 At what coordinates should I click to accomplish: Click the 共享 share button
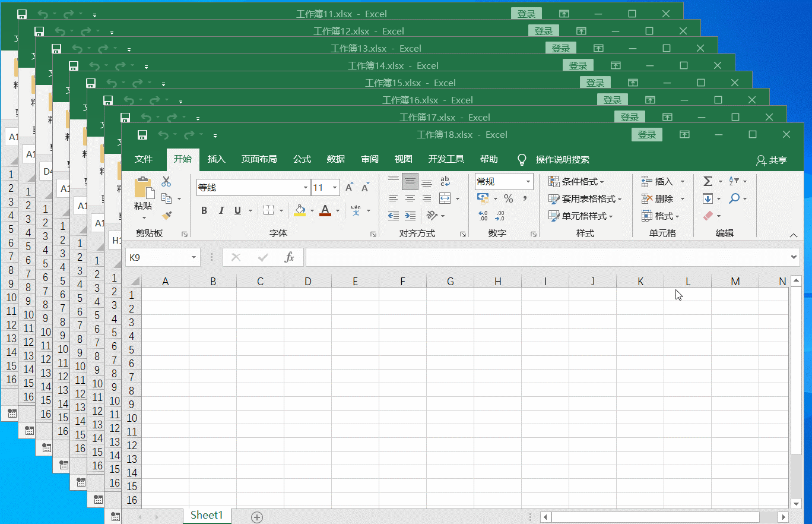tap(772, 160)
